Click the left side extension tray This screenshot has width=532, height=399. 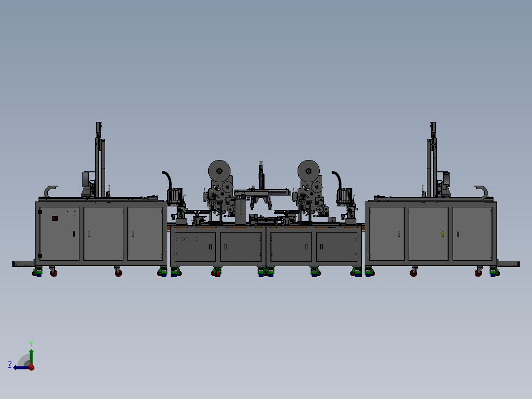24,264
